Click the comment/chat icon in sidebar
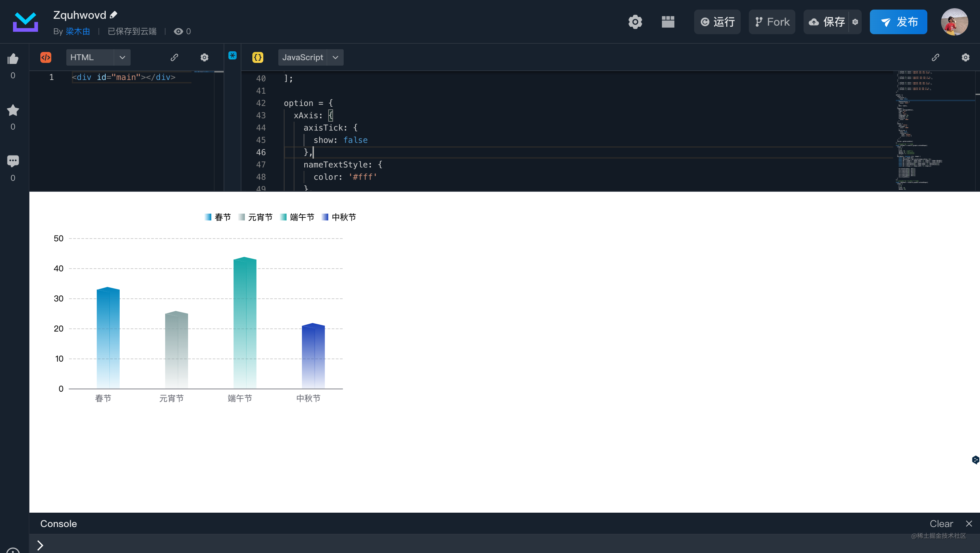Image resolution: width=980 pixels, height=553 pixels. coord(13,161)
